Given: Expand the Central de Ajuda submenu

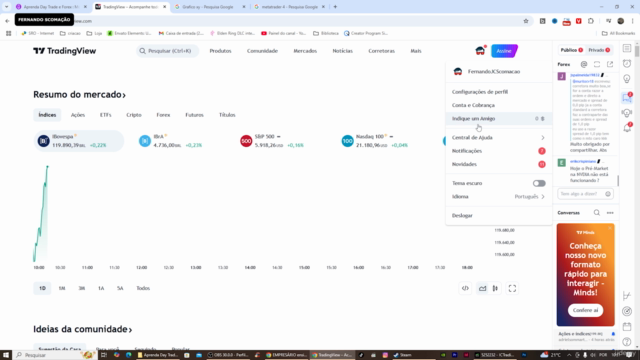Looking at the screenshot, I should click(x=498, y=138).
